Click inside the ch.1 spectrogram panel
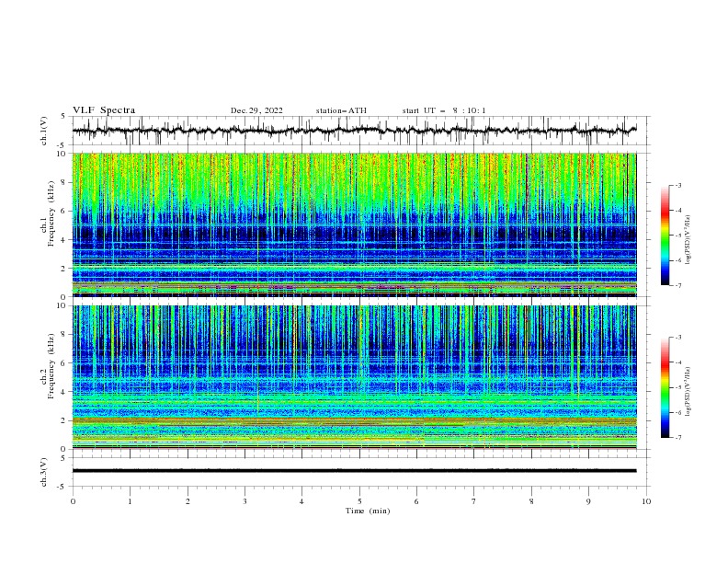728x563 pixels. pos(354,224)
